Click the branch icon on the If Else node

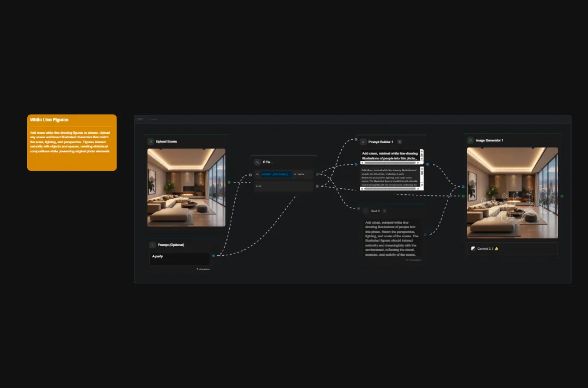pyautogui.click(x=256, y=162)
